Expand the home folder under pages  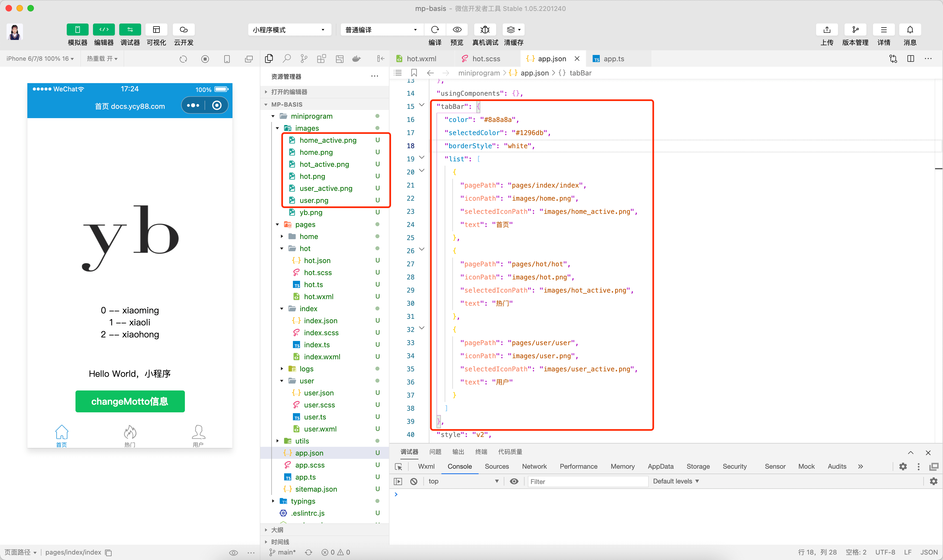(282, 237)
